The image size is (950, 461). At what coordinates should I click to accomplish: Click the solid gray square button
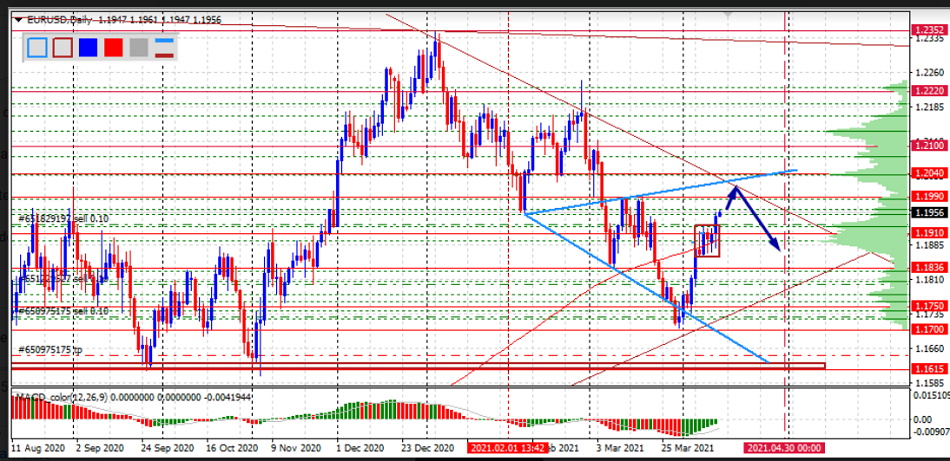(138, 46)
